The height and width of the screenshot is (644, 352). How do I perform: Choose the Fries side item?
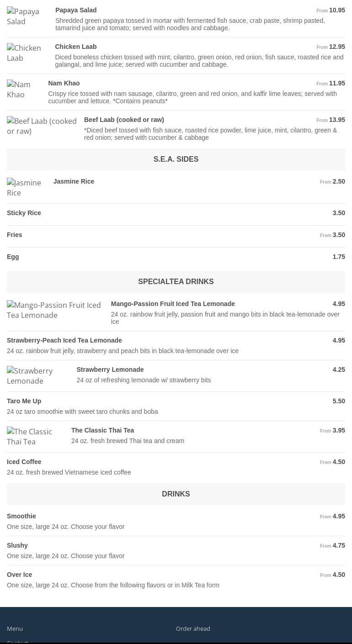point(15,235)
